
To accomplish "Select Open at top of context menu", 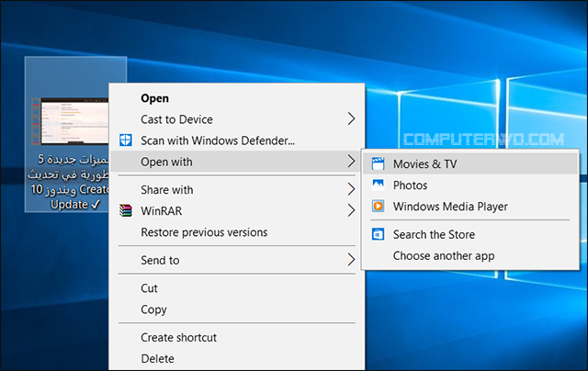I will 154,98.
